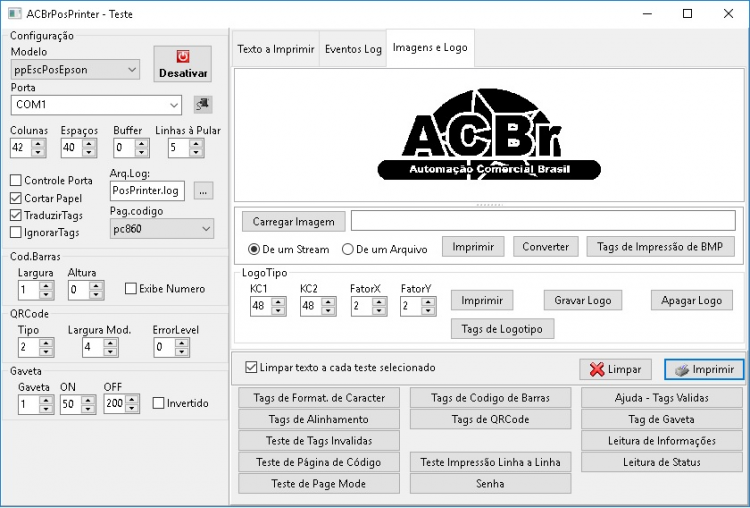Click the Desativar power icon button
750x508 pixels.
pyautogui.click(x=183, y=64)
